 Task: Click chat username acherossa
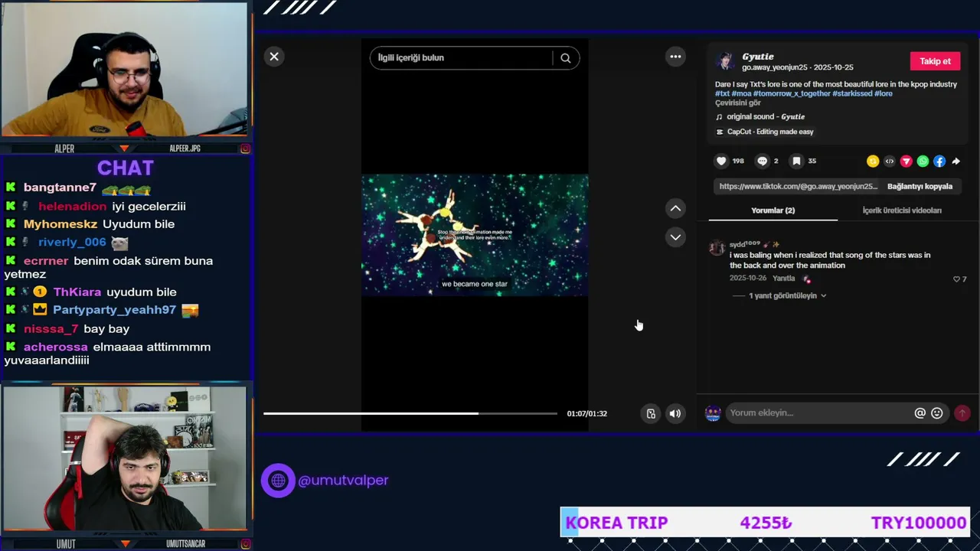coord(56,347)
